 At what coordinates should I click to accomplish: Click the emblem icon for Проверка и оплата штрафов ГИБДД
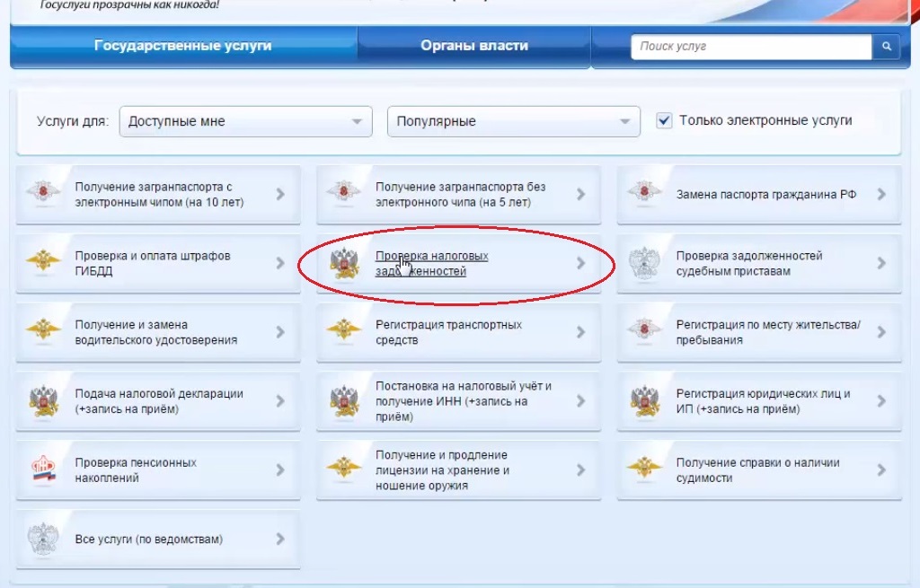coord(43,260)
